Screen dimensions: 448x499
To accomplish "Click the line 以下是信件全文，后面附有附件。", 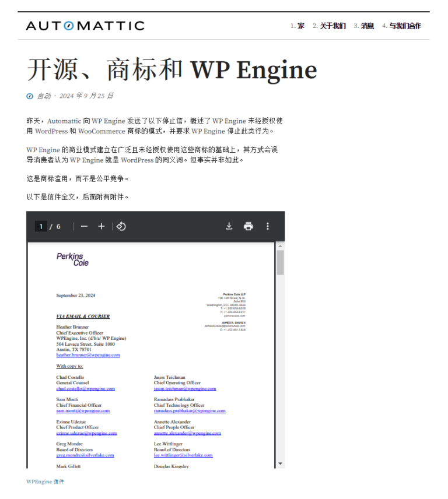I will [78, 197].
